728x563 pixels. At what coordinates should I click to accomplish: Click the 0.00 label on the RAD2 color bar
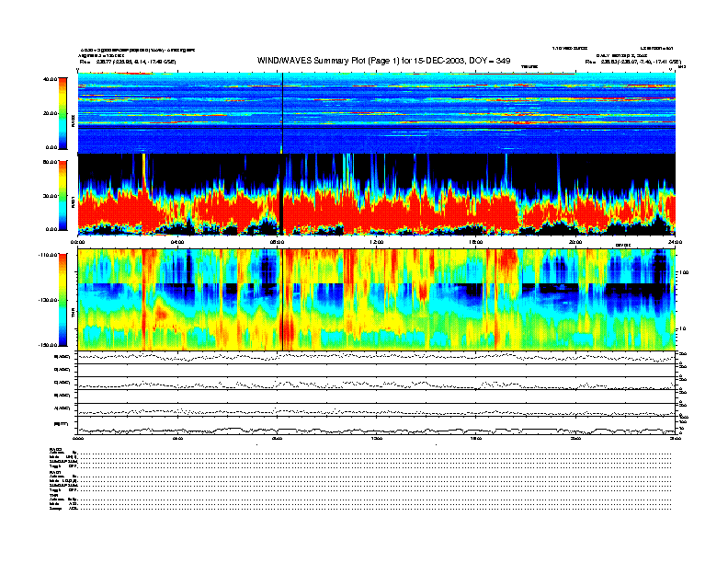click(x=51, y=147)
